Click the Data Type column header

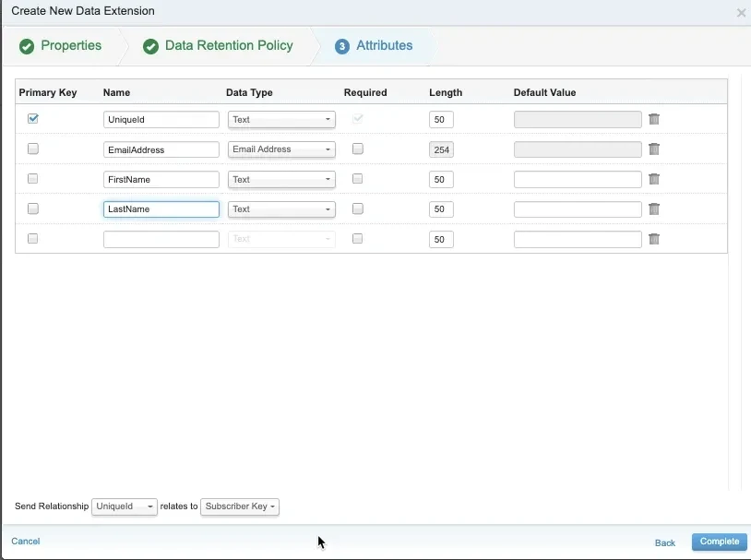[x=249, y=92]
